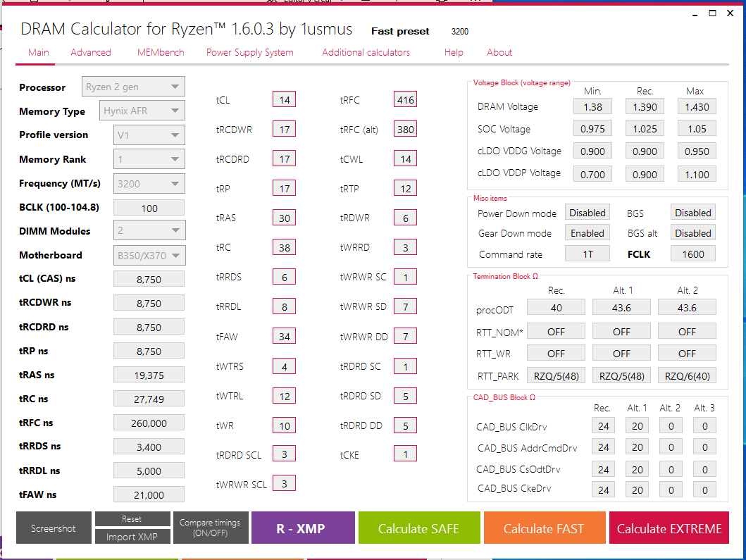Go to Power Supply System tab
Viewport: 746px width, 560px height.
click(249, 52)
